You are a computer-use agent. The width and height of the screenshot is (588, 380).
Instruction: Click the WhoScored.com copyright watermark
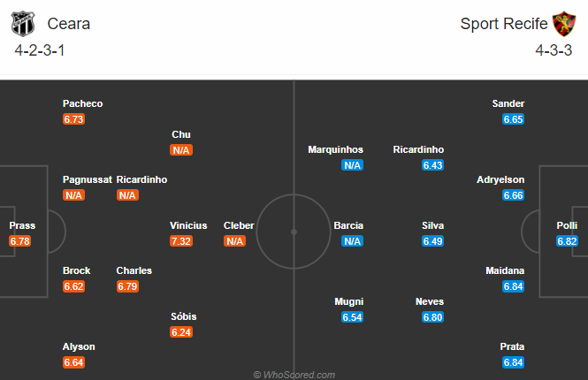click(294, 375)
